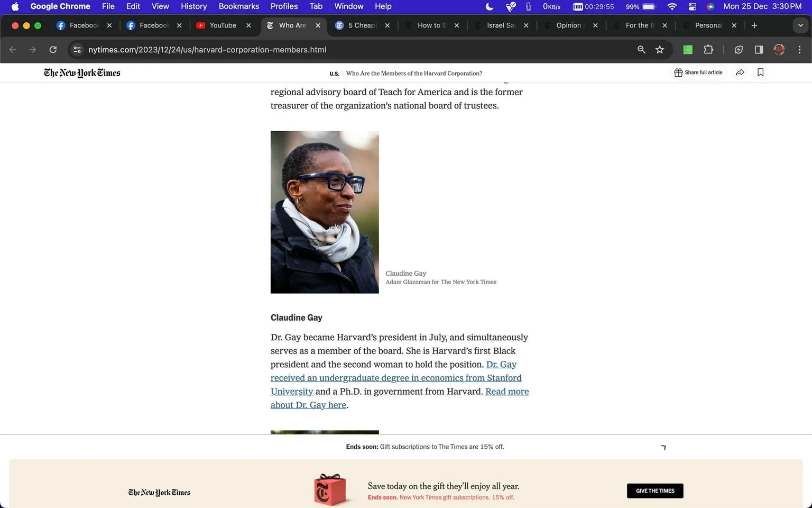Click the NYT logo in gift banner
Viewport: 812px width, 508px height.
[x=159, y=492]
